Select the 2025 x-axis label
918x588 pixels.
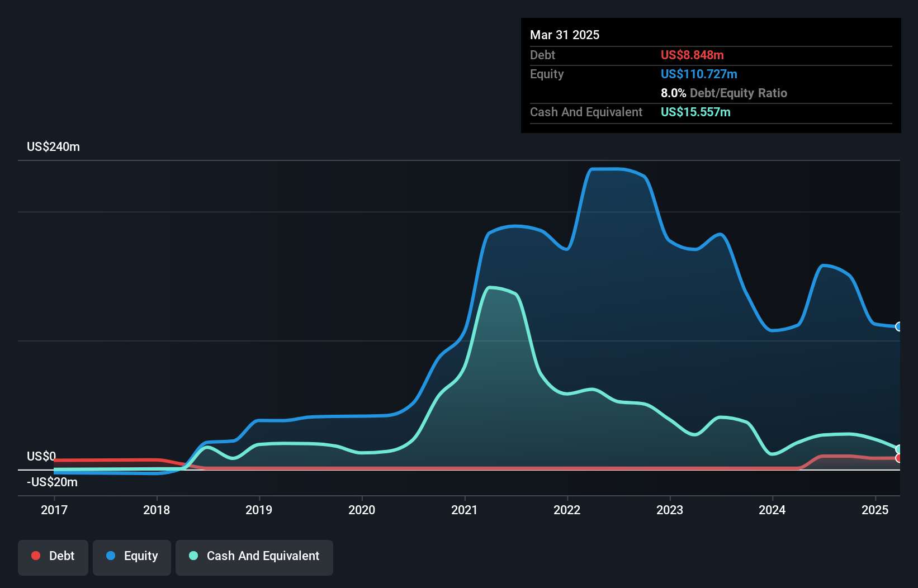(x=875, y=510)
